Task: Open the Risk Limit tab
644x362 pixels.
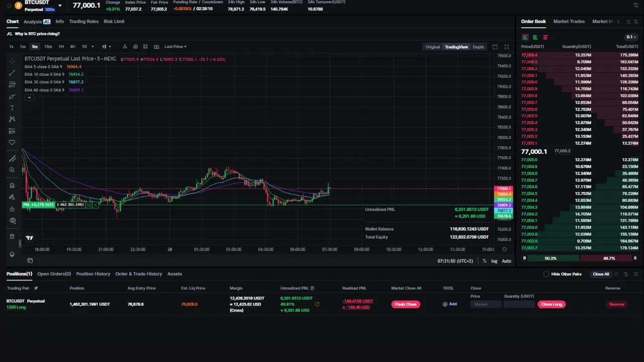Action: [114, 22]
